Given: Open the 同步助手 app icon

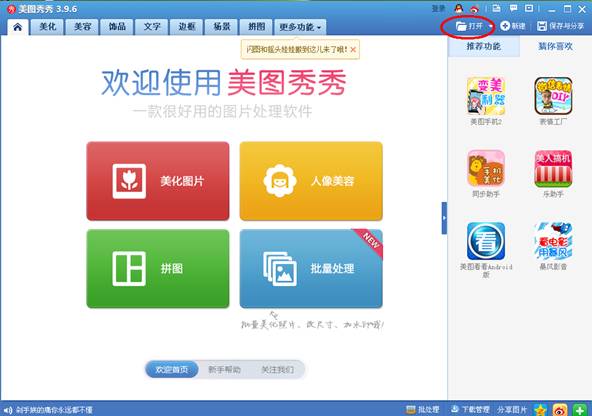Looking at the screenshot, I should pyautogui.click(x=486, y=168).
